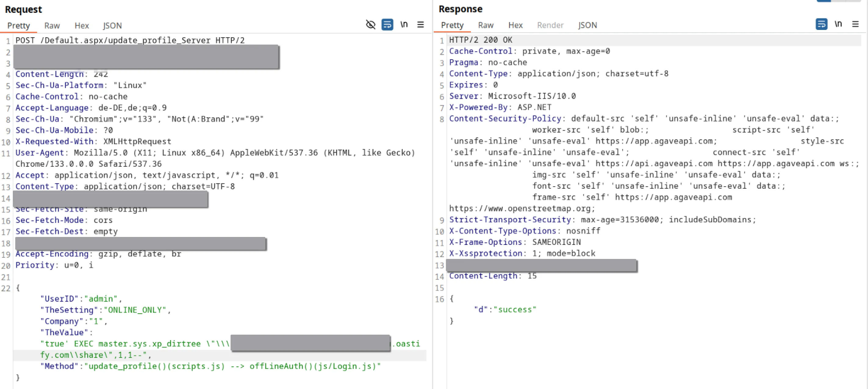The height and width of the screenshot is (389, 868).
Task: Switch Request view to Raw tab
Action: (52, 26)
